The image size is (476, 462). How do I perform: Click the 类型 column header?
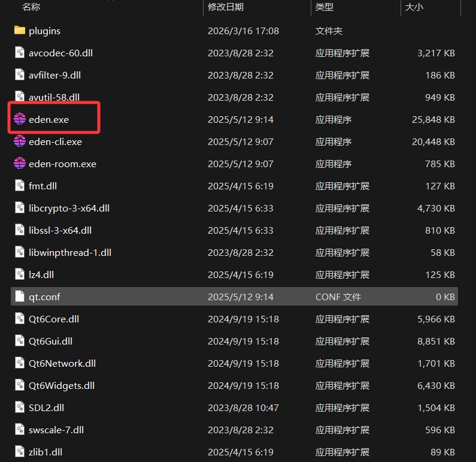[324, 7]
